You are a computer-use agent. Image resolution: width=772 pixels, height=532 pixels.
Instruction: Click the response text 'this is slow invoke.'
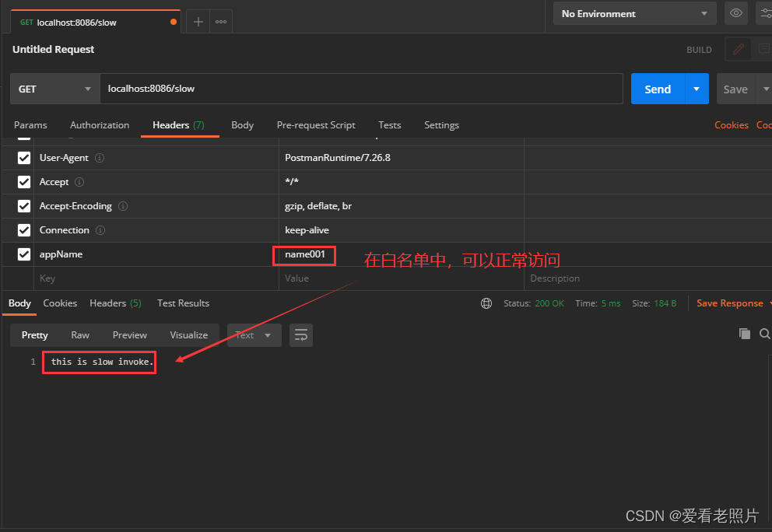click(x=103, y=362)
